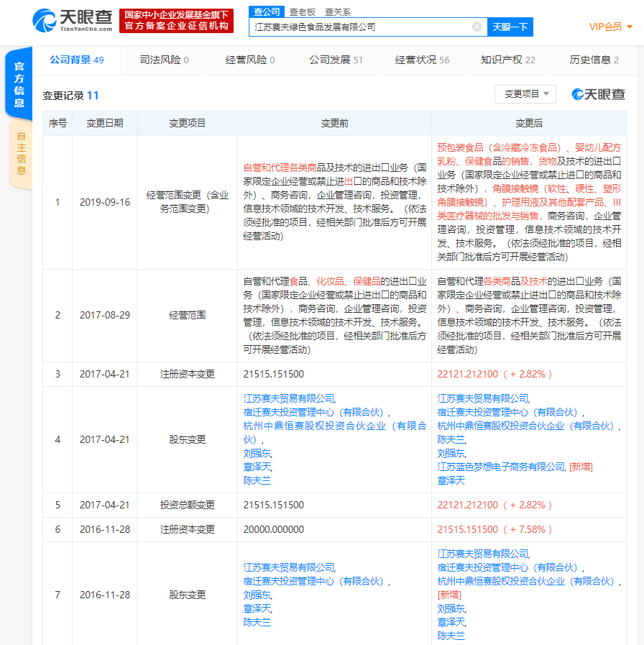Switch to the 查老板 search tab
Image resolution: width=644 pixels, height=645 pixels.
coord(303,12)
